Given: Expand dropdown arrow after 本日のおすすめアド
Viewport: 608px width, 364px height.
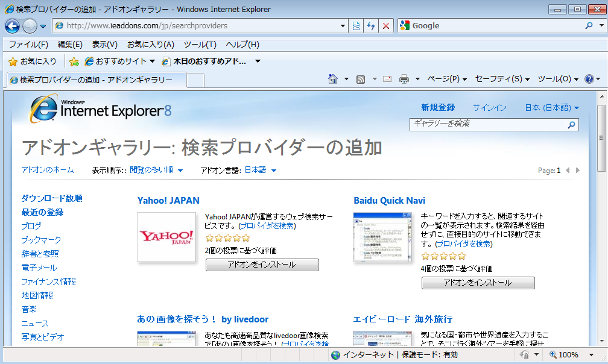Looking at the screenshot, I should tap(258, 61).
